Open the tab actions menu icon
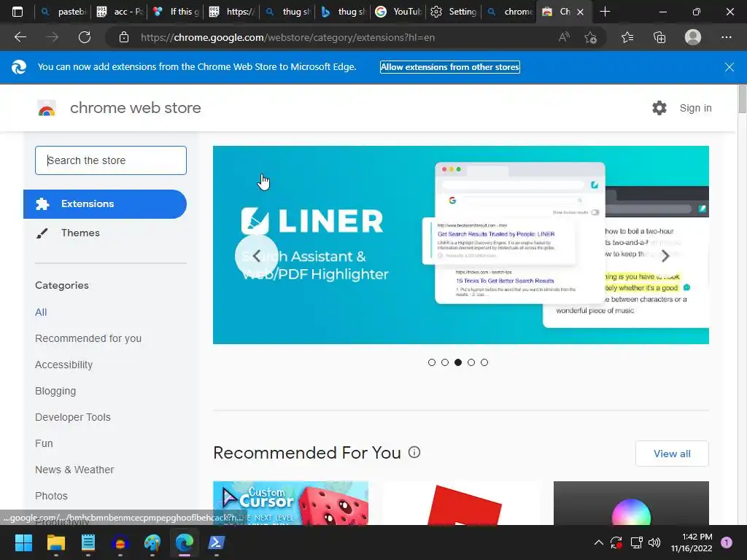This screenshot has width=747, height=560. pyautogui.click(x=18, y=12)
